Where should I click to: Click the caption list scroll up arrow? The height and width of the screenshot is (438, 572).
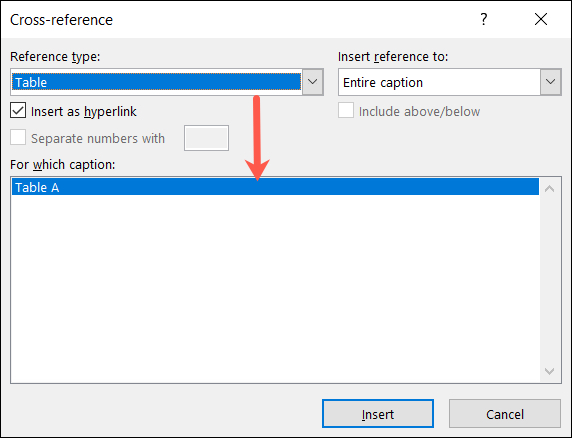coord(549,189)
